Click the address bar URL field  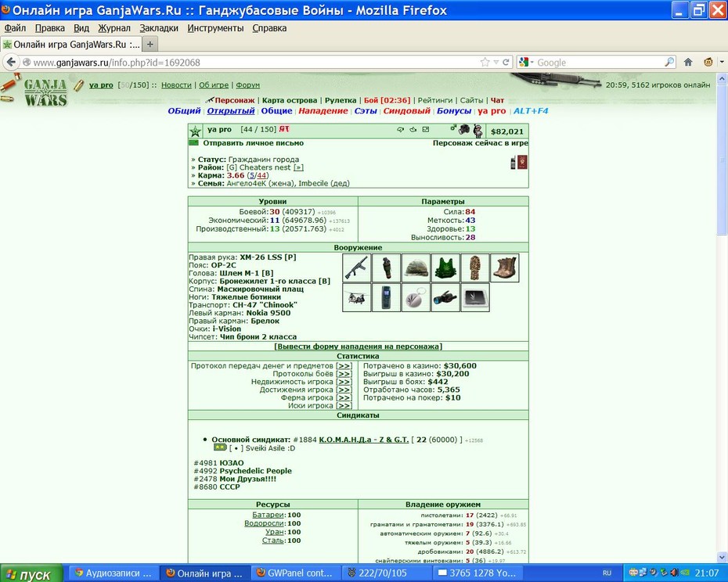(x=255, y=63)
